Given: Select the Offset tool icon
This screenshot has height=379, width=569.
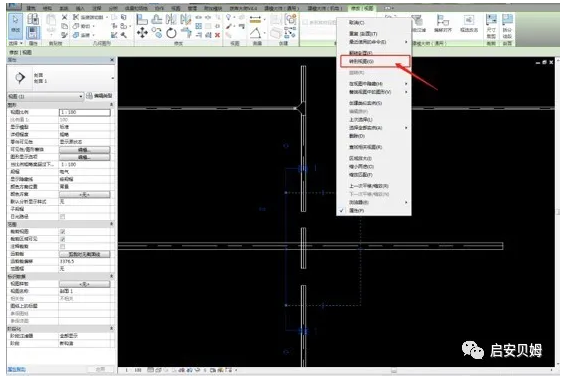Looking at the screenshot, I should click(157, 19).
